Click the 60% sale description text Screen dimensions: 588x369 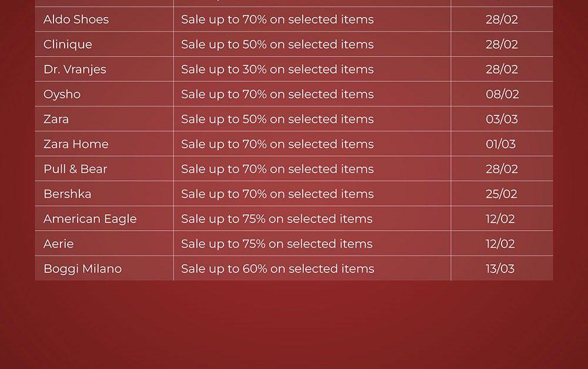pyautogui.click(x=277, y=269)
